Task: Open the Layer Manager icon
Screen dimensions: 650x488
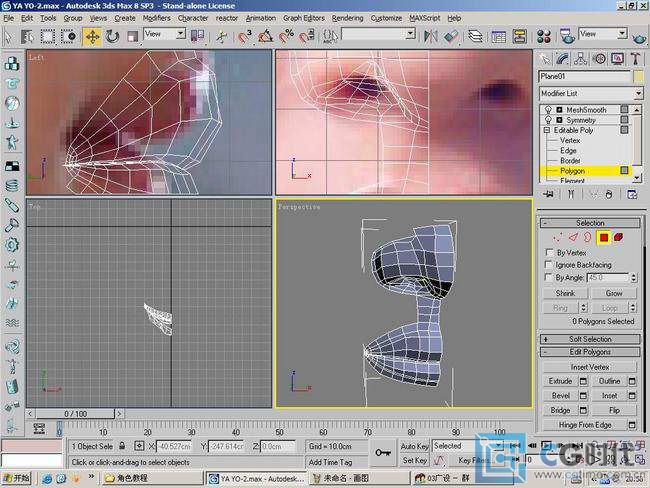Action: [475, 36]
